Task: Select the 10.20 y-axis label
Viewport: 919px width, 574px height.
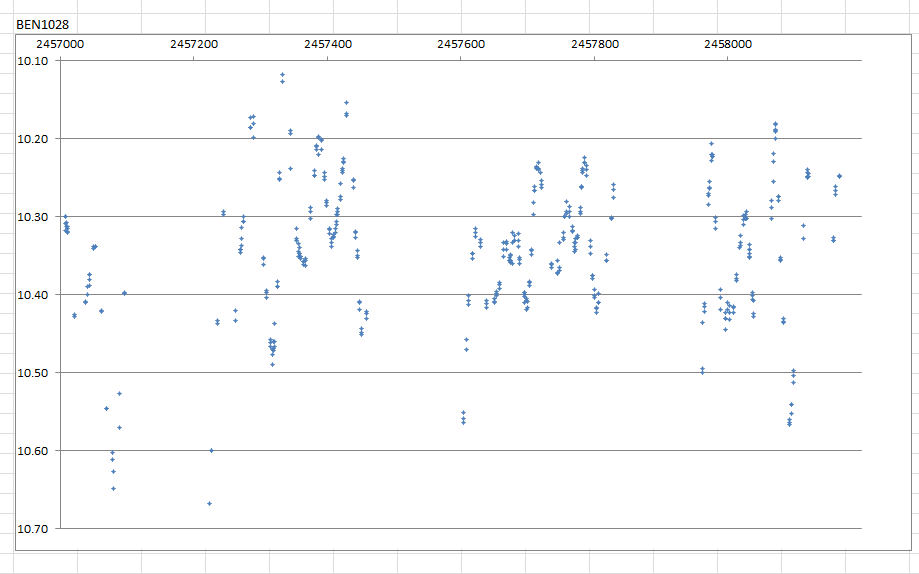Action: [x=33, y=139]
